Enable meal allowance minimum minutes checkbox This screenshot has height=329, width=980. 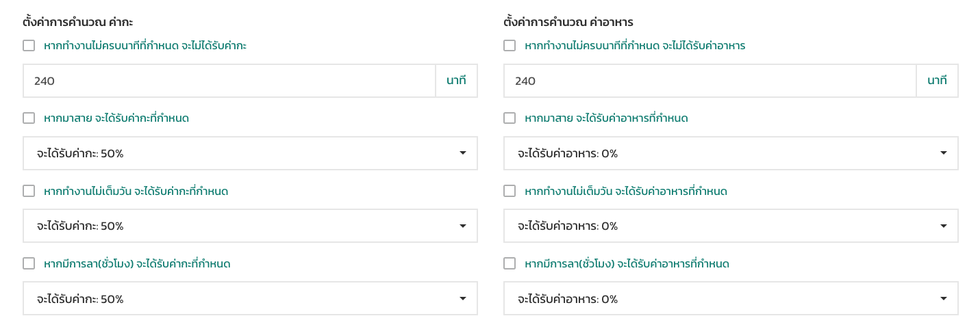(x=510, y=46)
